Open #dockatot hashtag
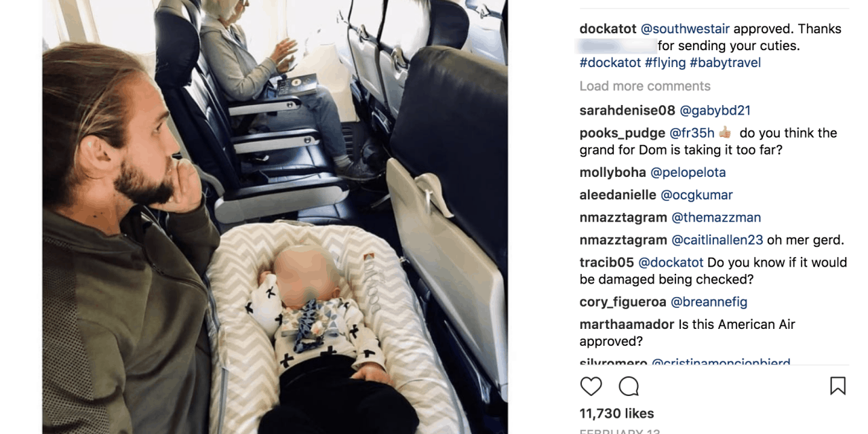The image size is (868, 434). 610,63
